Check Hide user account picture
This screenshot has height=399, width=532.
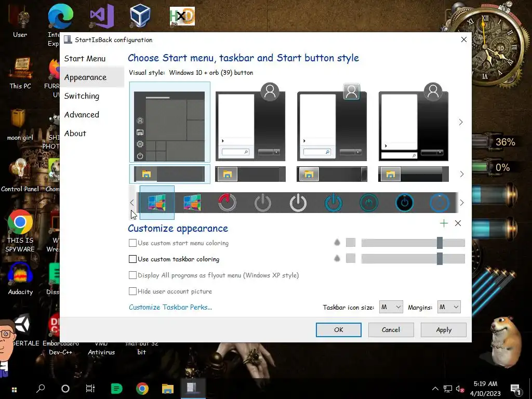pyautogui.click(x=132, y=291)
